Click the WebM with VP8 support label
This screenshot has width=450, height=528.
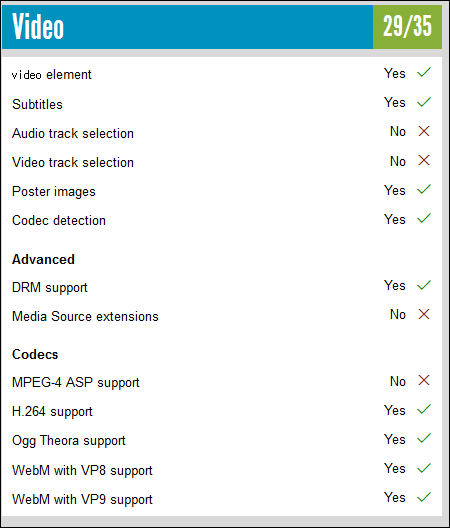82,470
